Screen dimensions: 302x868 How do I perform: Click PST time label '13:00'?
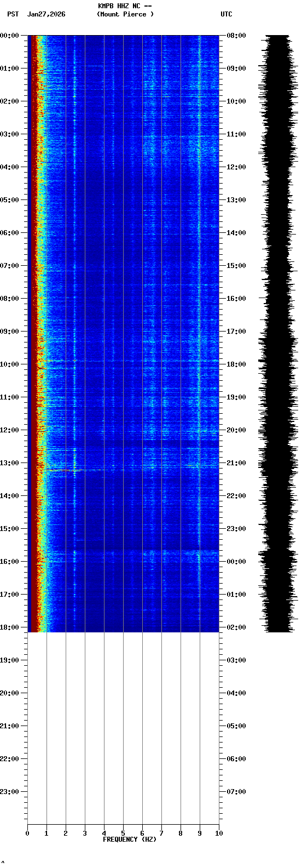click(9, 463)
